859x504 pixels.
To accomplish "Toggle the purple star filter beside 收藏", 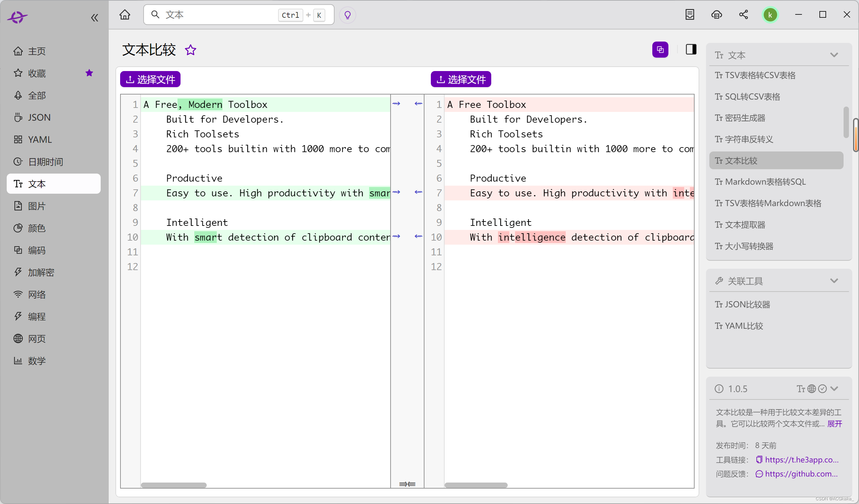I will tap(89, 73).
